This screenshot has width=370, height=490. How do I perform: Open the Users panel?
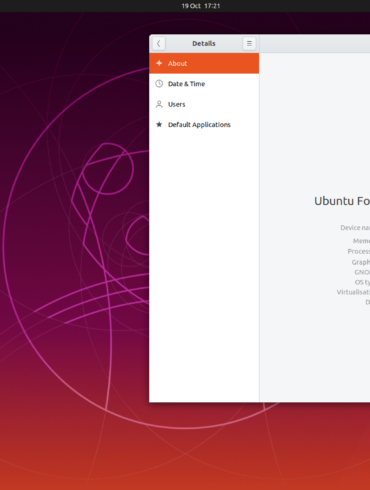[204, 104]
